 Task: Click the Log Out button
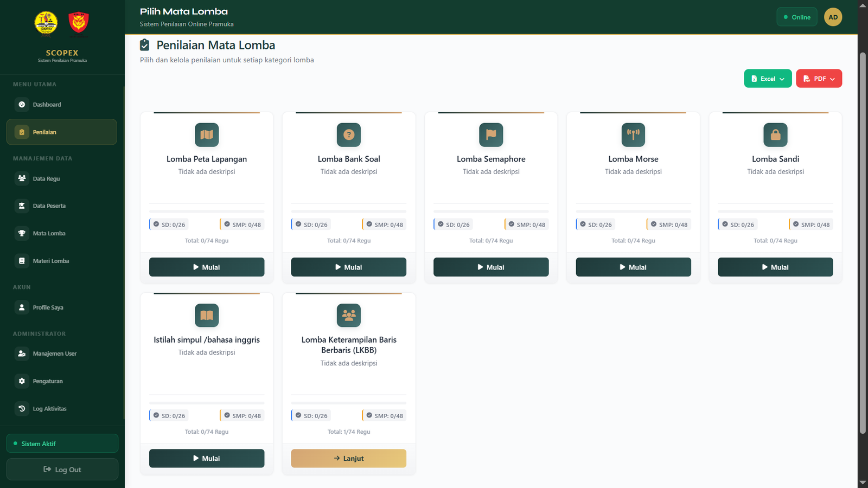click(62, 470)
